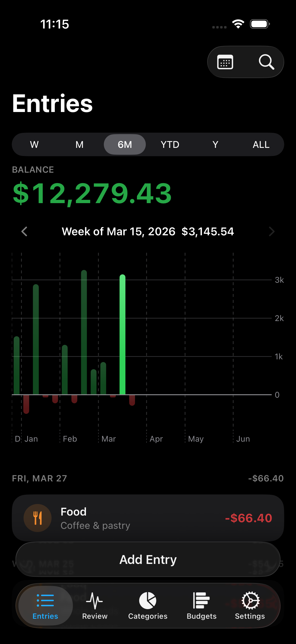The width and height of the screenshot is (296, 644).
Task: Open Settings gear tab
Action: [x=250, y=605]
